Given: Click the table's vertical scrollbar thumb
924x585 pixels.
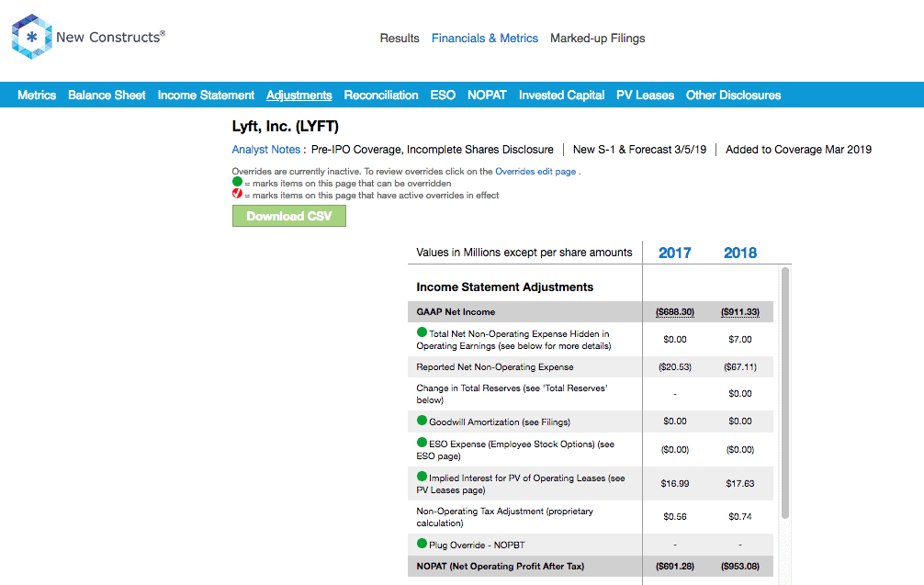Looking at the screenshot, I should (x=785, y=393).
